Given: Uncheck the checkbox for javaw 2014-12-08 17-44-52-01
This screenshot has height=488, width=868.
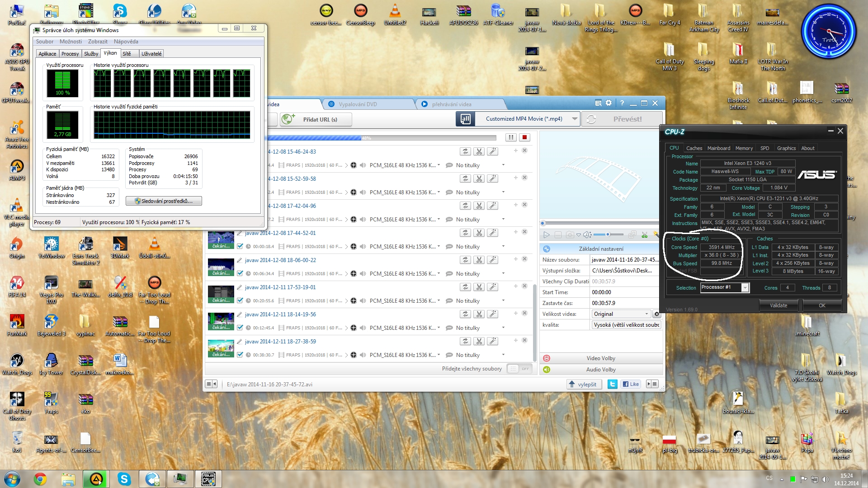Looking at the screenshot, I should pyautogui.click(x=240, y=246).
